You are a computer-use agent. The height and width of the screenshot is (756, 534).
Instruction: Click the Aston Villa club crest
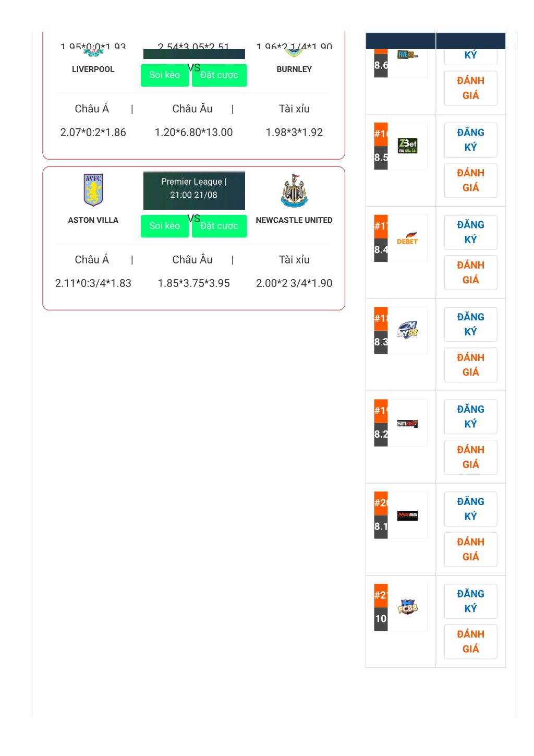[x=93, y=190]
